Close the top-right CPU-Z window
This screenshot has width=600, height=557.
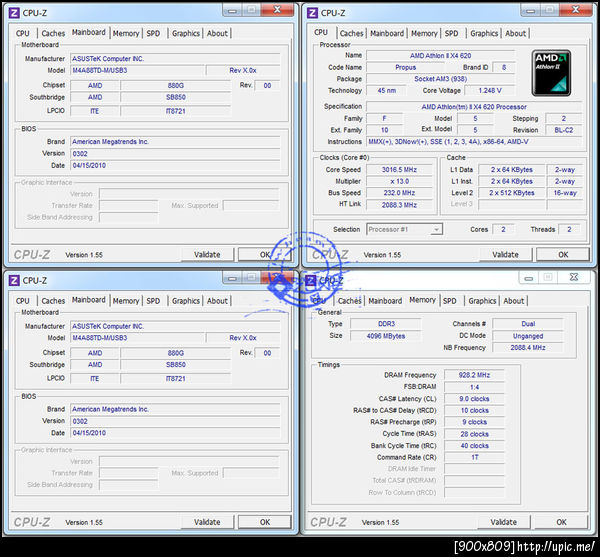pyautogui.click(x=576, y=10)
